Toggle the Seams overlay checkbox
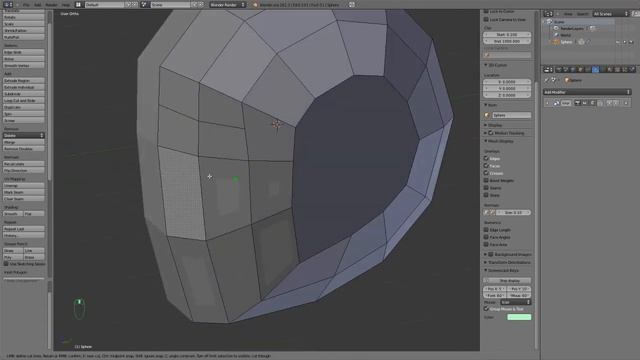The image size is (640, 360). click(x=486, y=188)
